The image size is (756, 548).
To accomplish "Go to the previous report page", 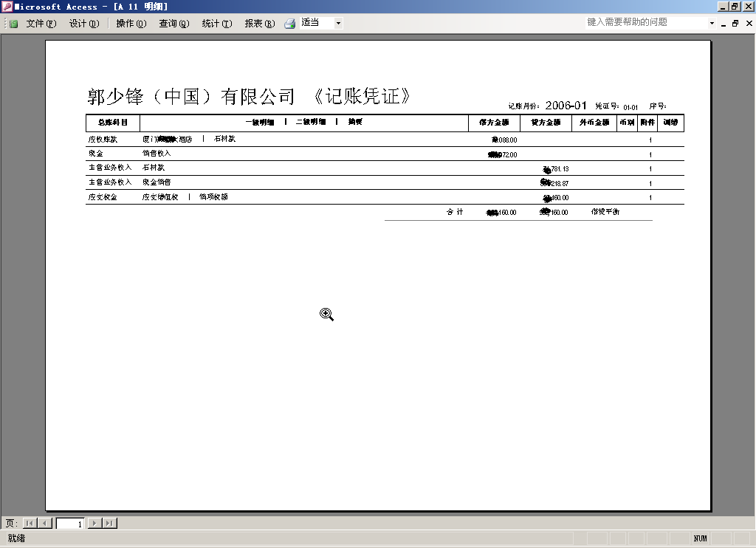I will pyautogui.click(x=45, y=524).
